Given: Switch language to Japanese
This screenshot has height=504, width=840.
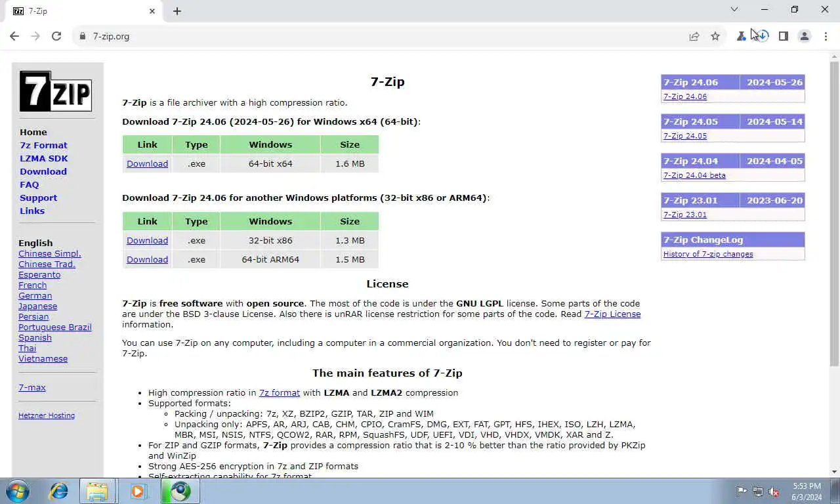Looking at the screenshot, I should [38, 306].
